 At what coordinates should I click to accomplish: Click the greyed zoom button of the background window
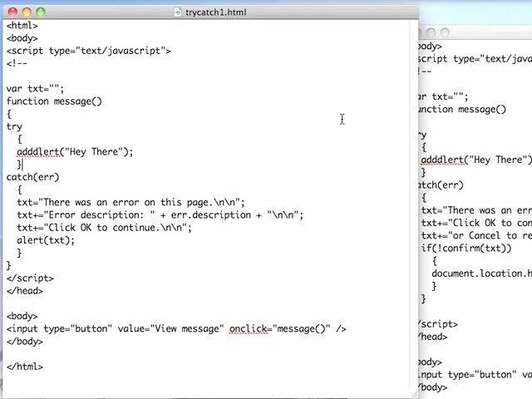tap(445, 33)
